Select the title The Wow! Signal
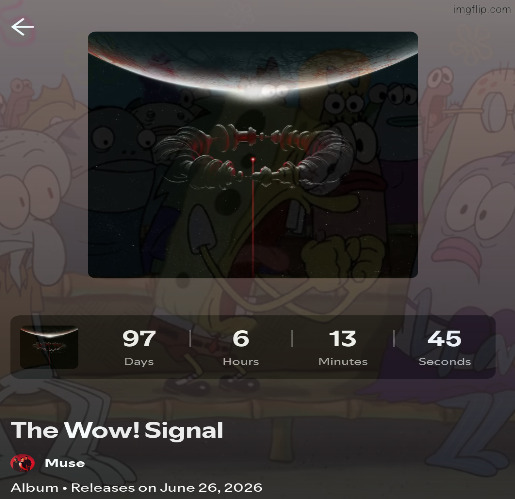 coord(117,430)
